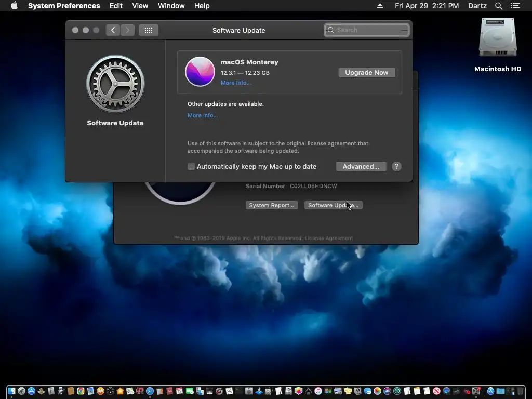This screenshot has height=399, width=532.
Task: Open License Agreement link in About This Mac
Action: click(x=328, y=238)
